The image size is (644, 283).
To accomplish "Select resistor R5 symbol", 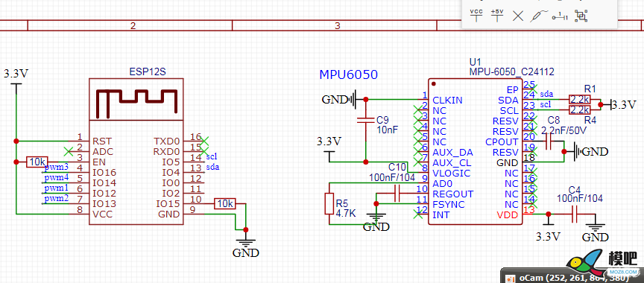I will tap(329, 204).
